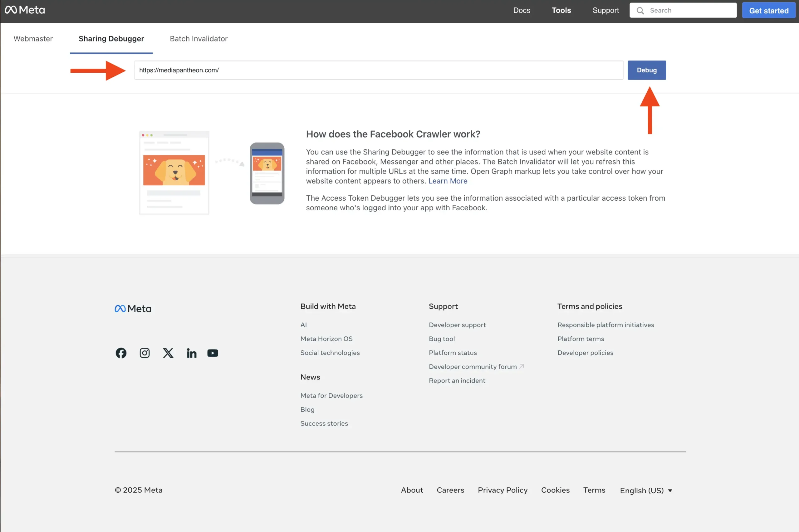
Task: Follow the Learn More link
Action: (448, 181)
